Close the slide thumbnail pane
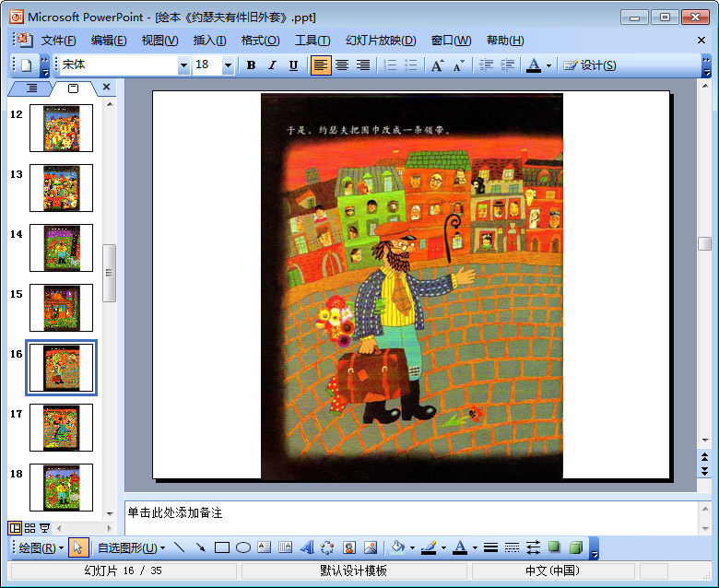 pyautogui.click(x=106, y=87)
